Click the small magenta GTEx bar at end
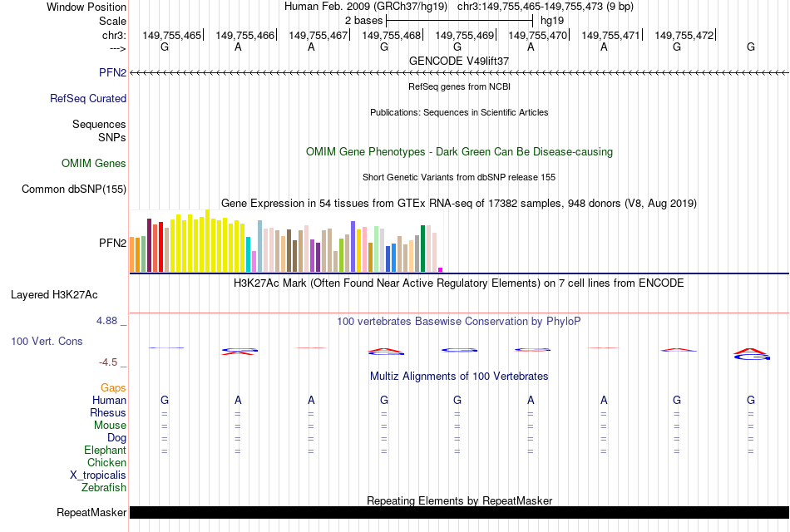Viewport: 790px width, 532px height. pos(441,270)
